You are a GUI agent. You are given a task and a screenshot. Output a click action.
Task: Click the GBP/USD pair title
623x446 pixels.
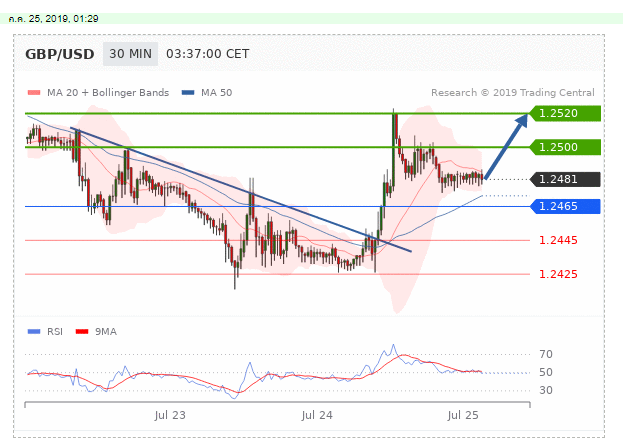[x=60, y=54]
